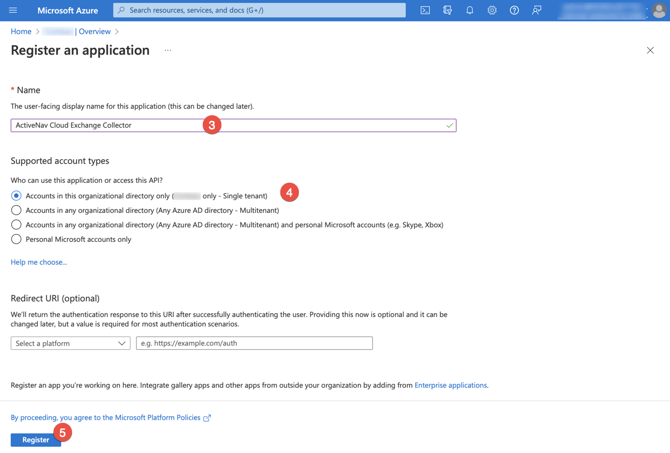The height and width of the screenshot is (453, 670).
Task: Open the Help me choose link
Action: 39,262
